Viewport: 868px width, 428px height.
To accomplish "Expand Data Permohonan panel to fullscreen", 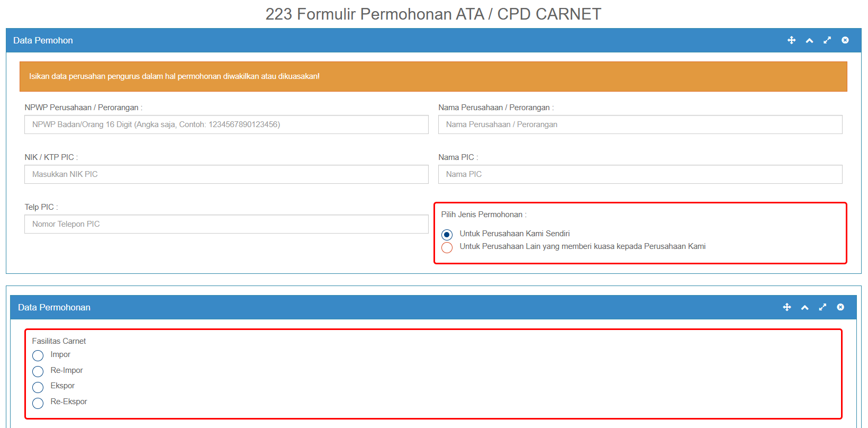I will pyautogui.click(x=822, y=307).
